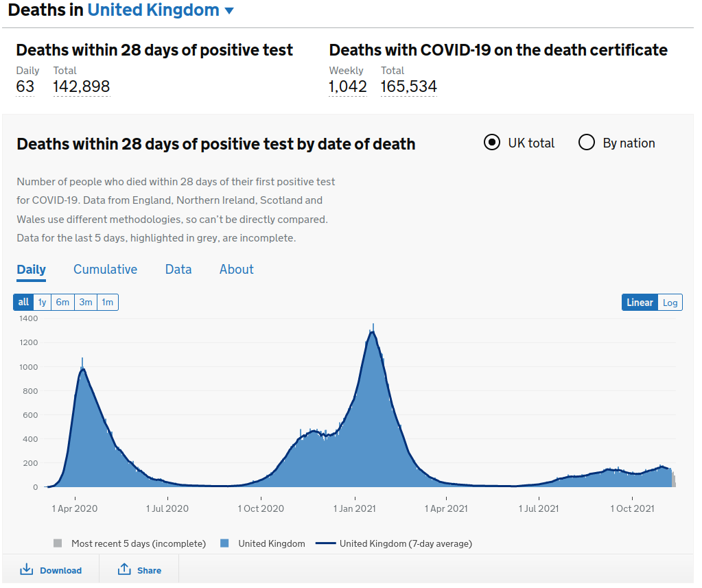Screen dimensions: 702x588
Task: Click the Share upload icon
Action: (124, 569)
